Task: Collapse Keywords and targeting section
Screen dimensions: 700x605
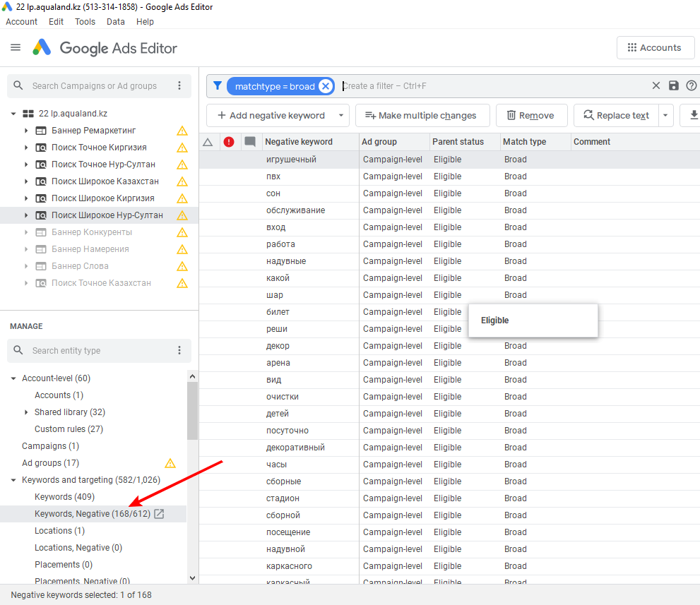Action: coord(13,480)
